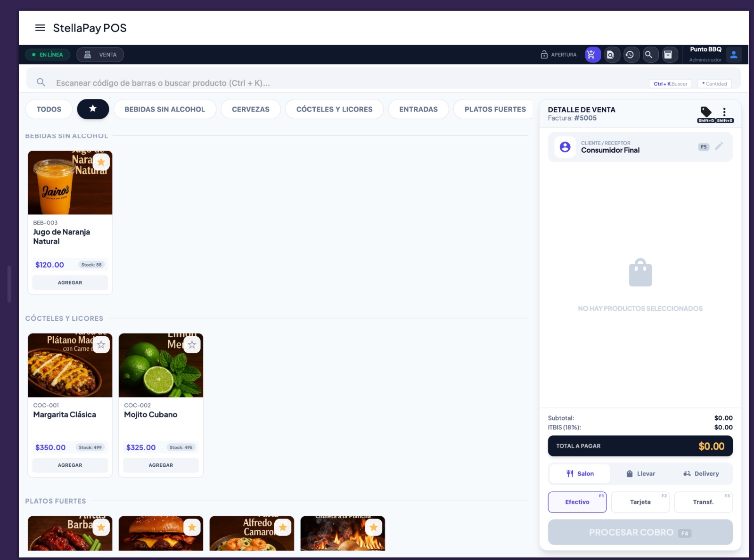
Task: Filter by ENTRADAS category
Action: click(418, 109)
